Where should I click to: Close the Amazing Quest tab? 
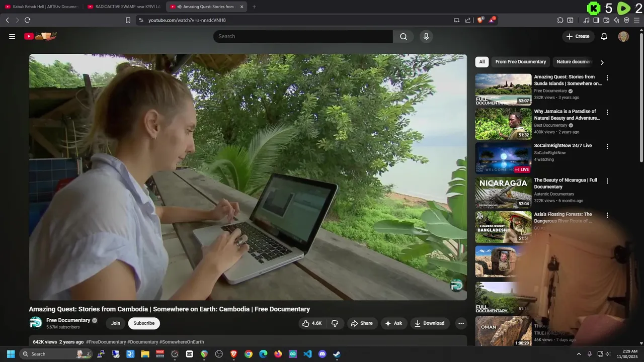tap(242, 7)
